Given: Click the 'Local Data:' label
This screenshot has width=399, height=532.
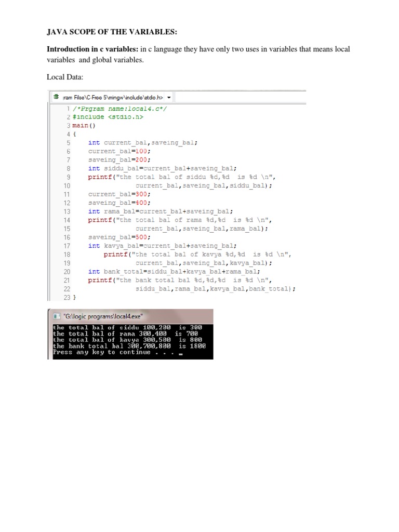Looking at the screenshot, I should click(x=65, y=77).
